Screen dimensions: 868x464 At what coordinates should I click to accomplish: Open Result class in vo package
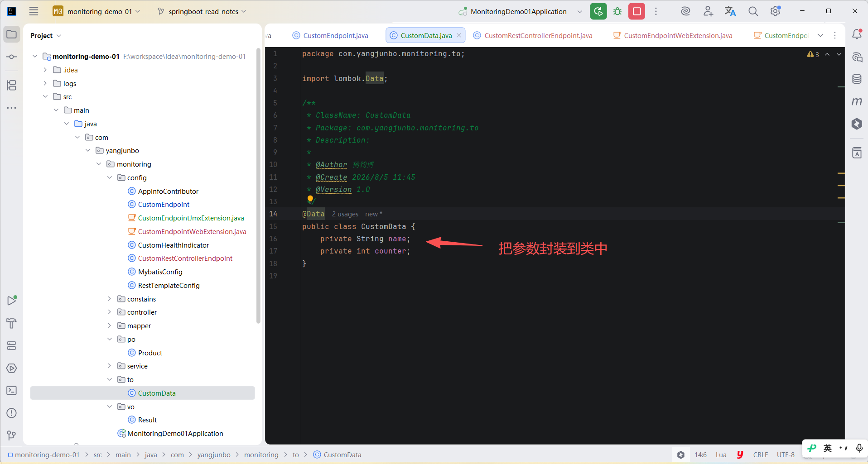147,420
